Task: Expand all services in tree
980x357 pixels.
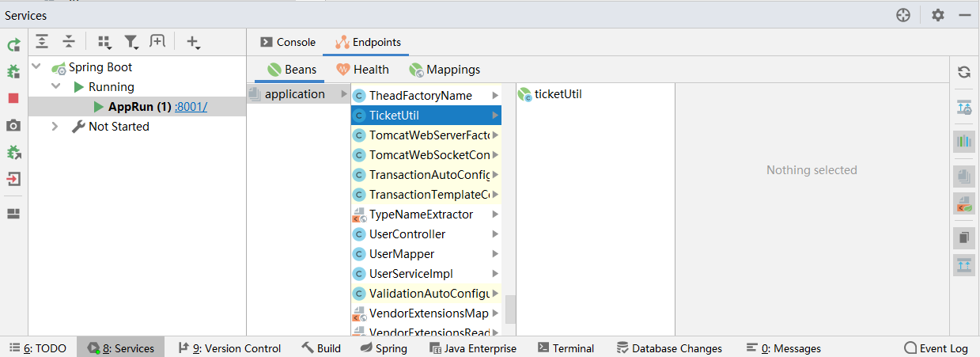Action: [42, 42]
